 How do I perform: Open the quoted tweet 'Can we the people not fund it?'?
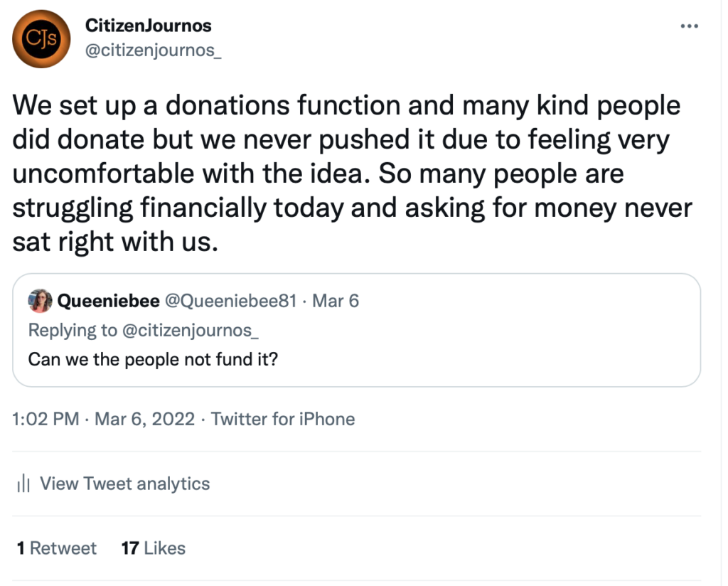[154, 359]
